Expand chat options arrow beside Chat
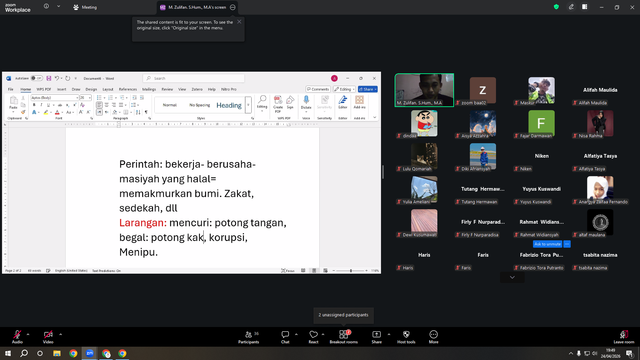The image size is (640, 360). click(x=296, y=334)
